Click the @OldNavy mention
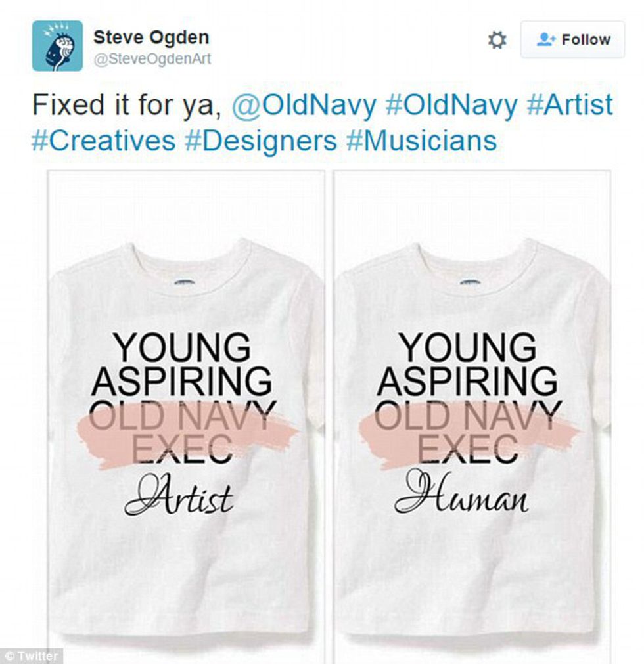Screen dimensions: 644x664 [304, 105]
